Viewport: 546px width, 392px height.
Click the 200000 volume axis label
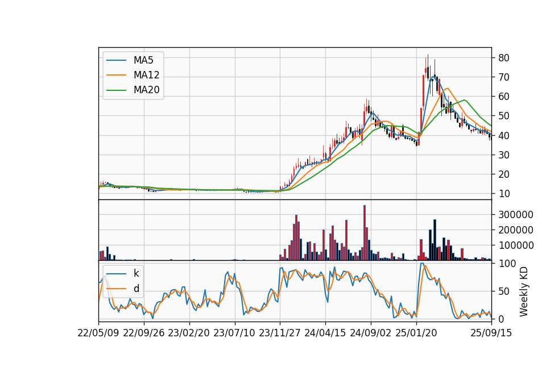tap(516, 230)
